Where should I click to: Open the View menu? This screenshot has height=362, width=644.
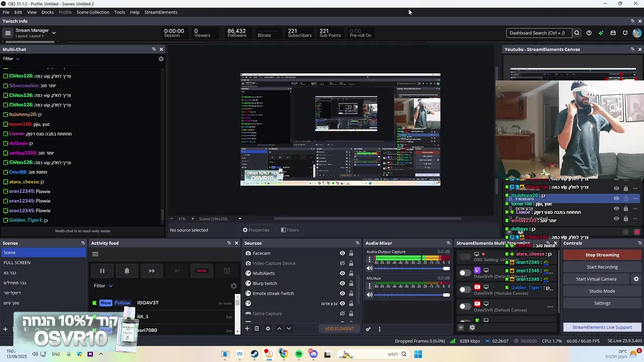click(x=32, y=12)
